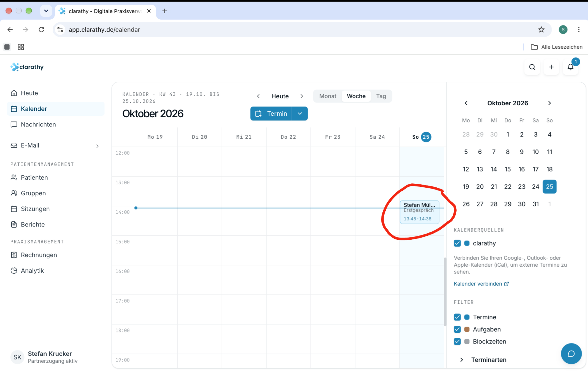Open Chrome profile avatar S
Viewport: 588px width, 371px height.
563,29
